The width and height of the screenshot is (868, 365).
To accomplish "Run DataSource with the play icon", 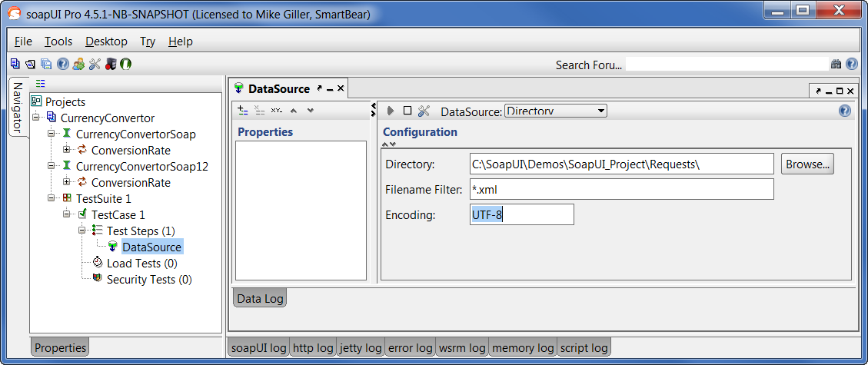I will click(x=391, y=111).
